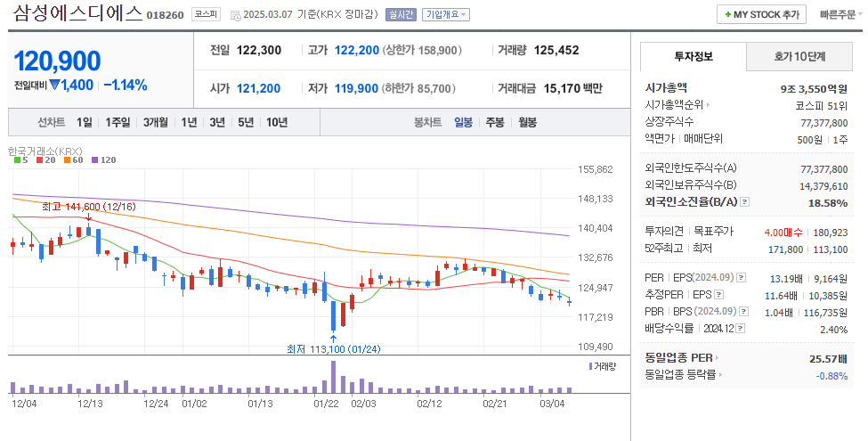
Task: Click the 고가 value 122,200
Action: pos(356,51)
